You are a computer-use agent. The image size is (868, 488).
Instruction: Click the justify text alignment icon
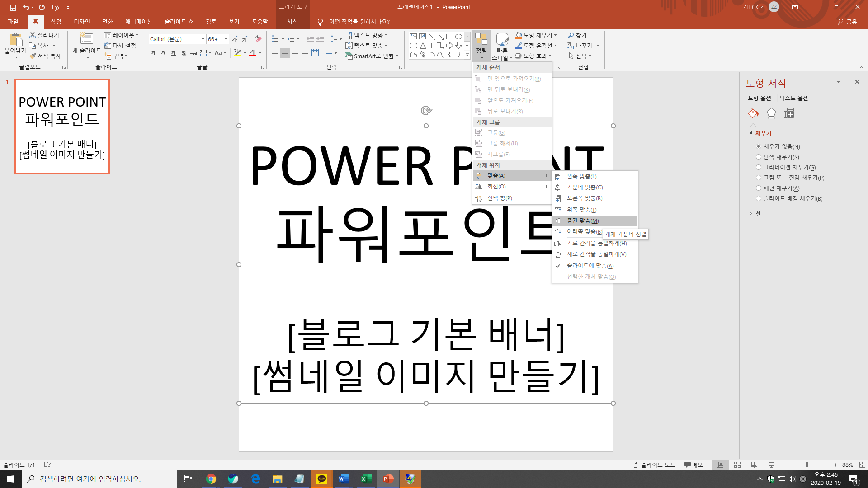305,53
